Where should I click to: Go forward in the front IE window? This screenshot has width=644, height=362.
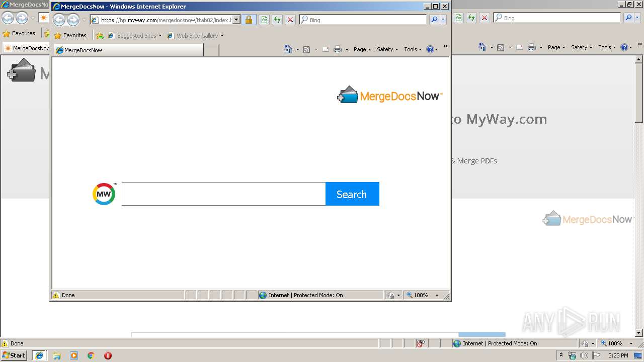coord(73,20)
